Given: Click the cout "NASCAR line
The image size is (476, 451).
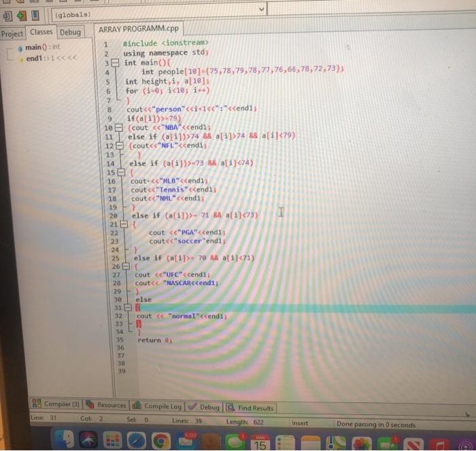Looking at the screenshot, I should (177, 283).
